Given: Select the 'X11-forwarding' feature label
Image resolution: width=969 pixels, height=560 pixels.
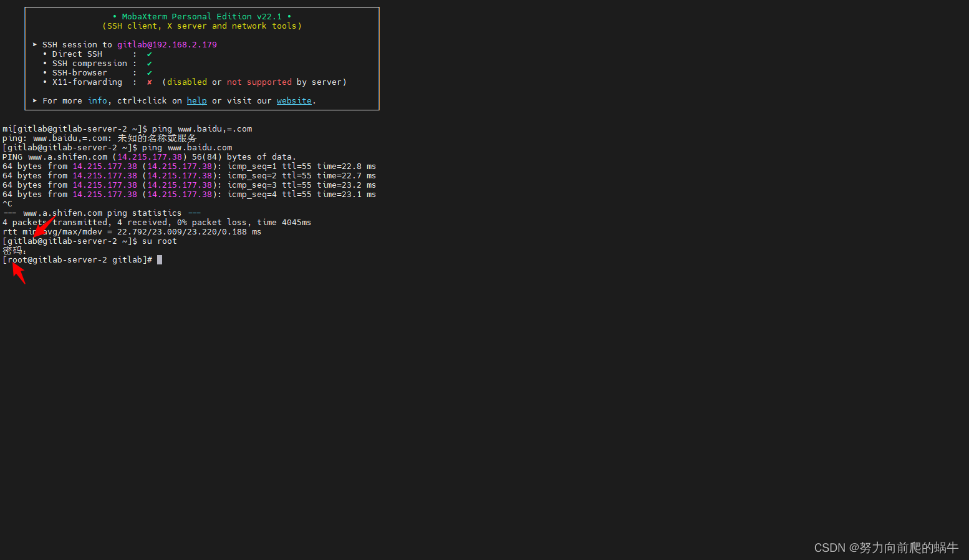Looking at the screenshot, I should pos(87,82).
